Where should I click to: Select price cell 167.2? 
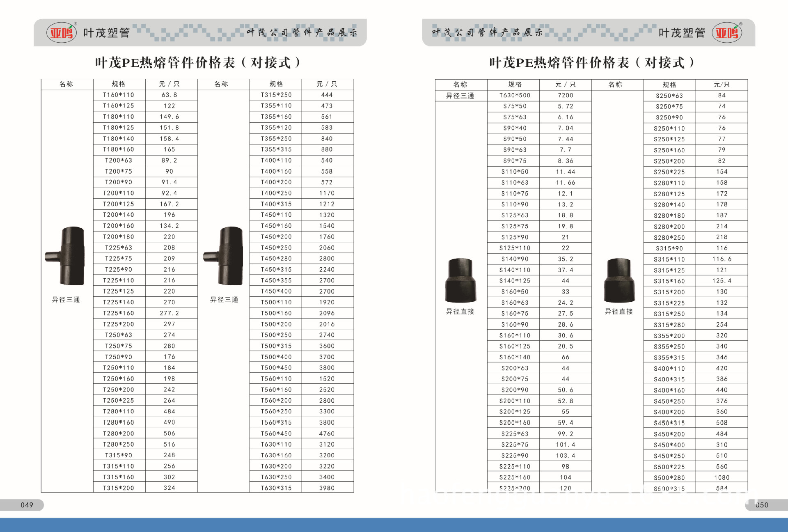(171, 204)
